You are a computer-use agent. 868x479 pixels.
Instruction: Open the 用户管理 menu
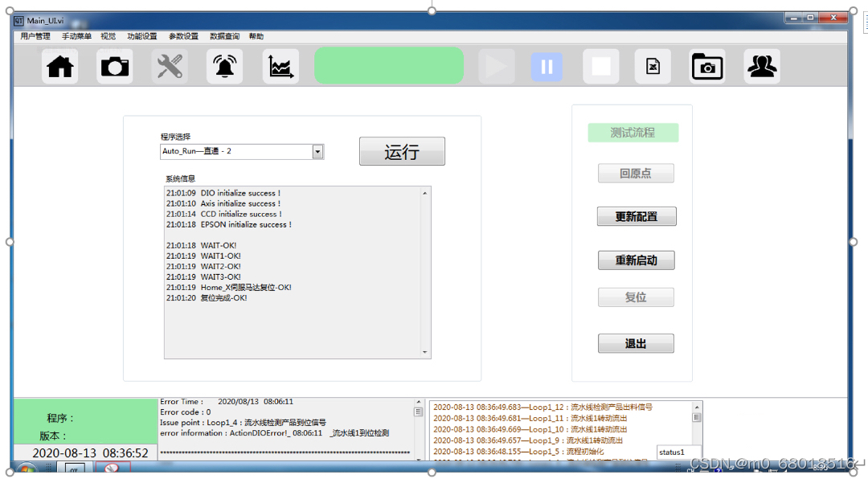click(x=35, y=36)
